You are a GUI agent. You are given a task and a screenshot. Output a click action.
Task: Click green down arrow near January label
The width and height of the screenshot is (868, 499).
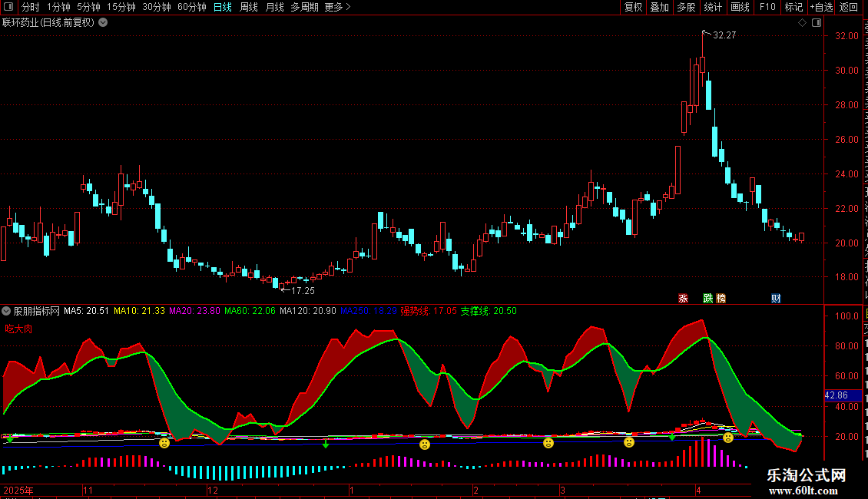[326, 443]
